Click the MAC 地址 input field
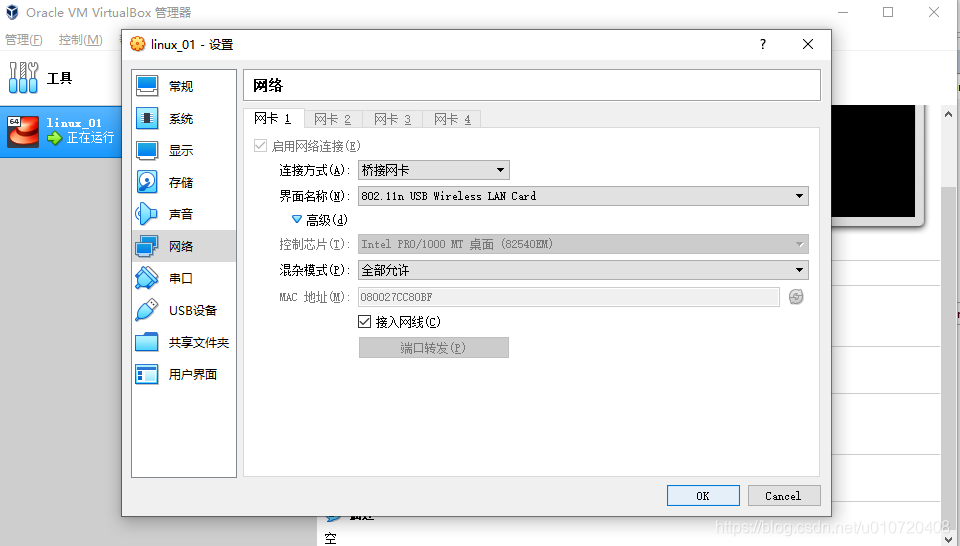Image resolution: width=960 pixels, height=546 pixels. [x=568, y=297]
